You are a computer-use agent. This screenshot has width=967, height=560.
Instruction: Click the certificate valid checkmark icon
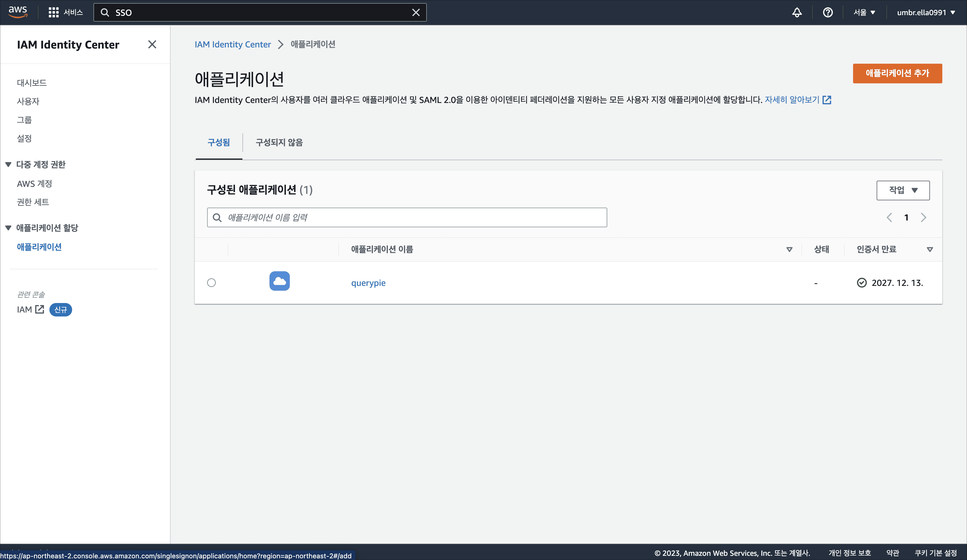(x=862, y=283)
